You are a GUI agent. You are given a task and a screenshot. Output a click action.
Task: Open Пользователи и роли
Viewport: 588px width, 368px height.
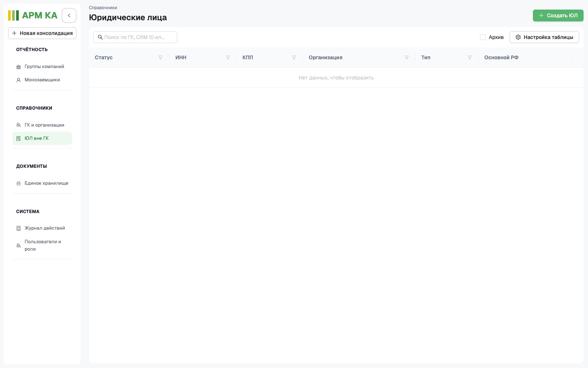[x=42, y=245]
